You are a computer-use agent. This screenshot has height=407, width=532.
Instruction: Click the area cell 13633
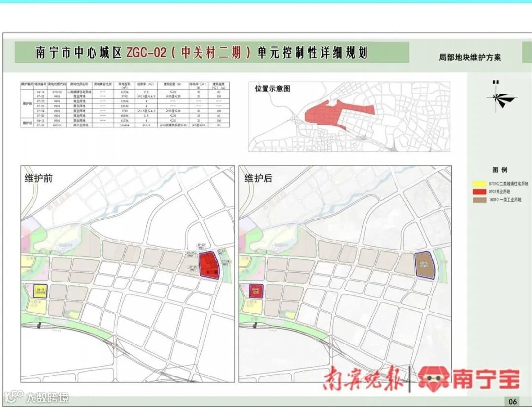[x=125, y=106]
